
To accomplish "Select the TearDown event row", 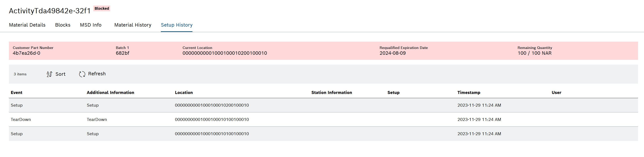I will click(323, 120).
